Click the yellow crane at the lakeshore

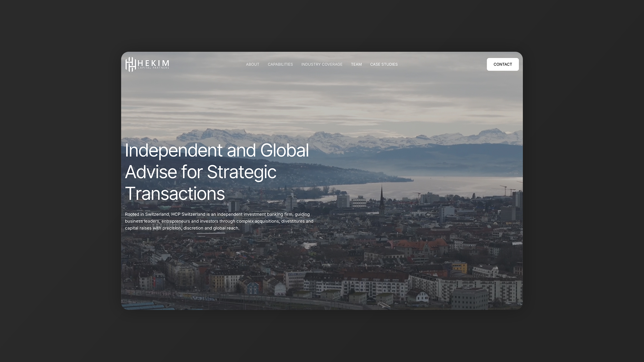[x=505, y=190]
